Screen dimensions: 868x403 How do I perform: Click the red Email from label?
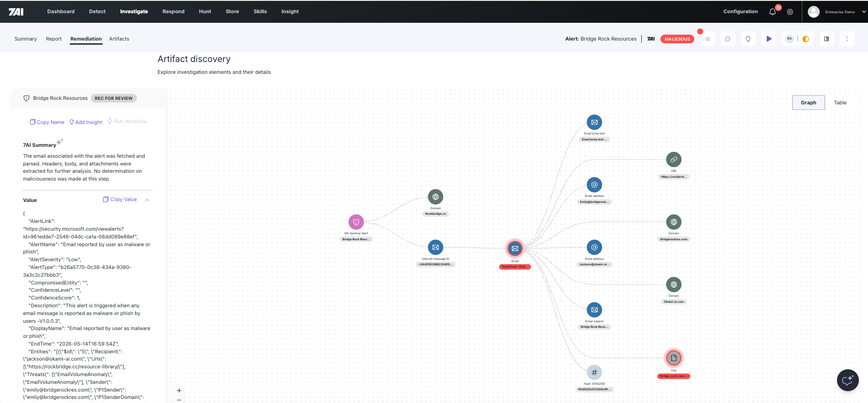(x=515, y=267)
